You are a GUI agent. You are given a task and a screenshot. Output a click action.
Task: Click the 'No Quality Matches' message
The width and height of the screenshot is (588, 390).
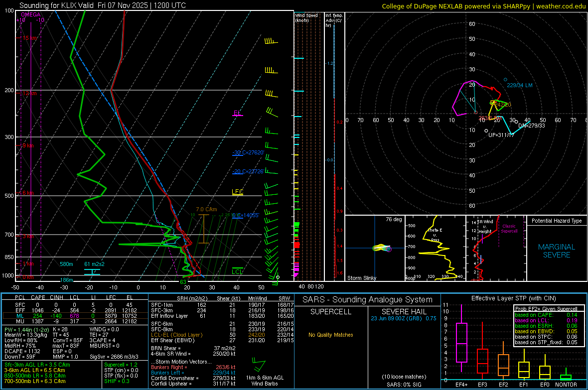click(331, 335)
